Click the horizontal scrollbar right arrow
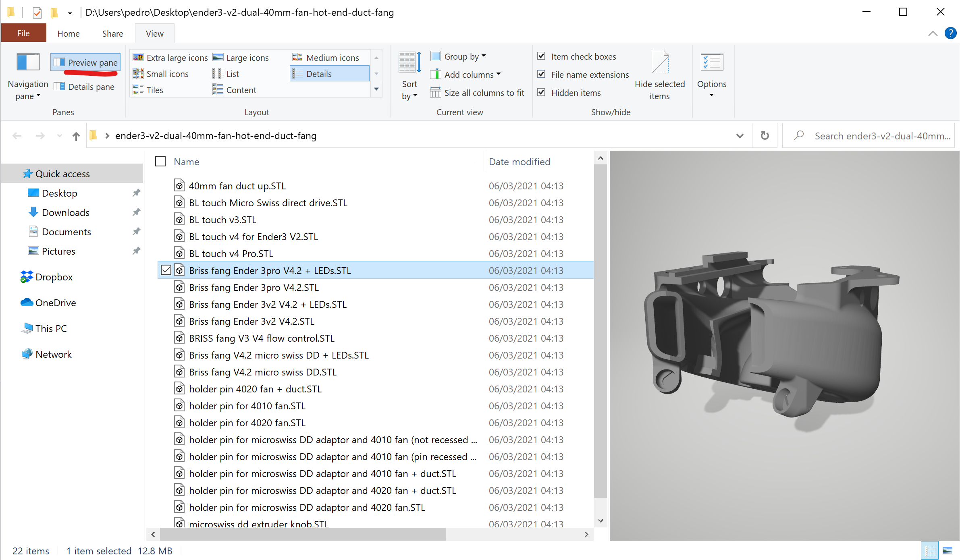The height and width of the screenshot is (560, 960). point(586,534)
